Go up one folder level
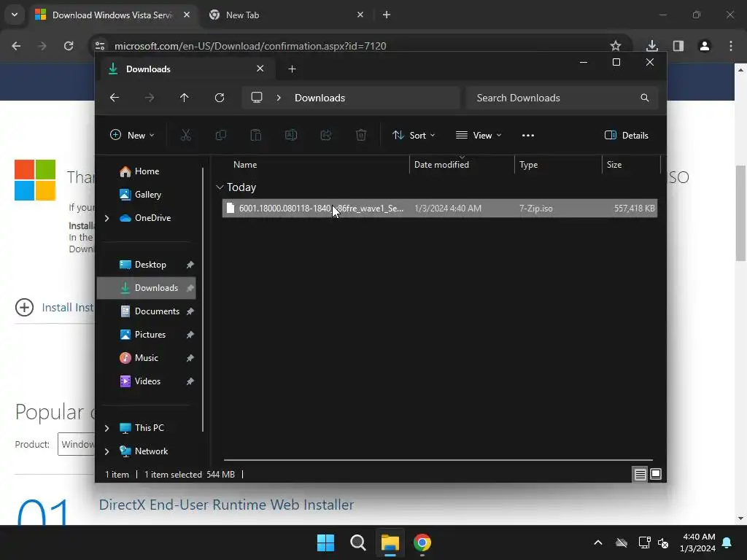 (185, 98)
